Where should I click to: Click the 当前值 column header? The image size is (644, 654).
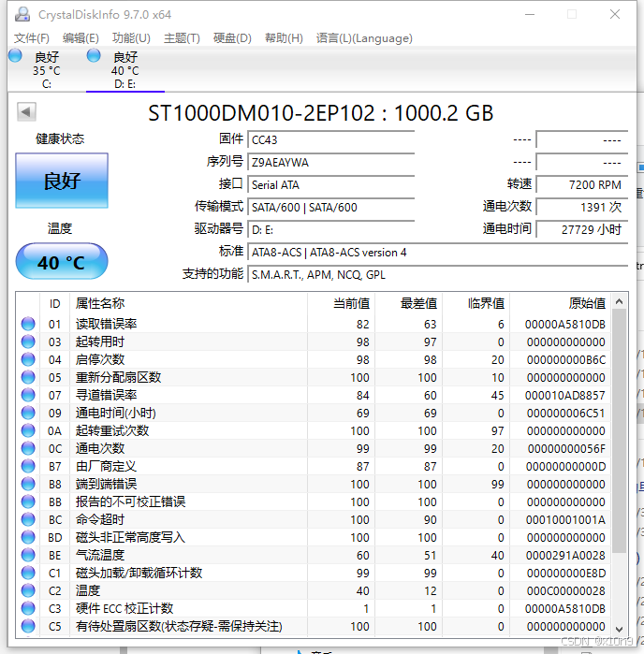point(341,303)
